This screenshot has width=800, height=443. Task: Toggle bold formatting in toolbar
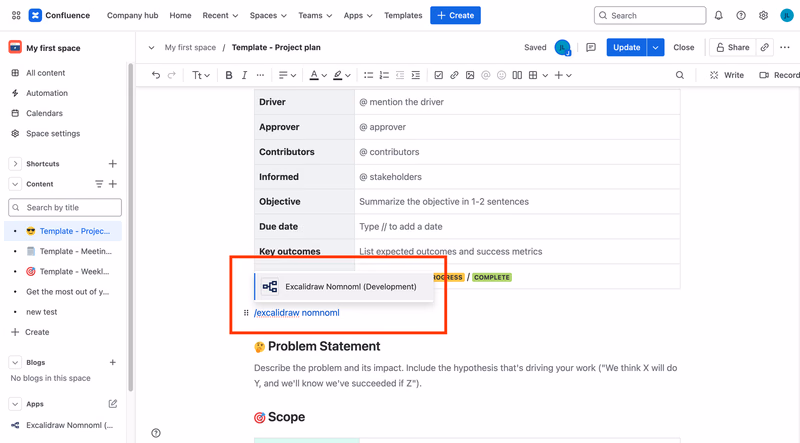[229, 75]
